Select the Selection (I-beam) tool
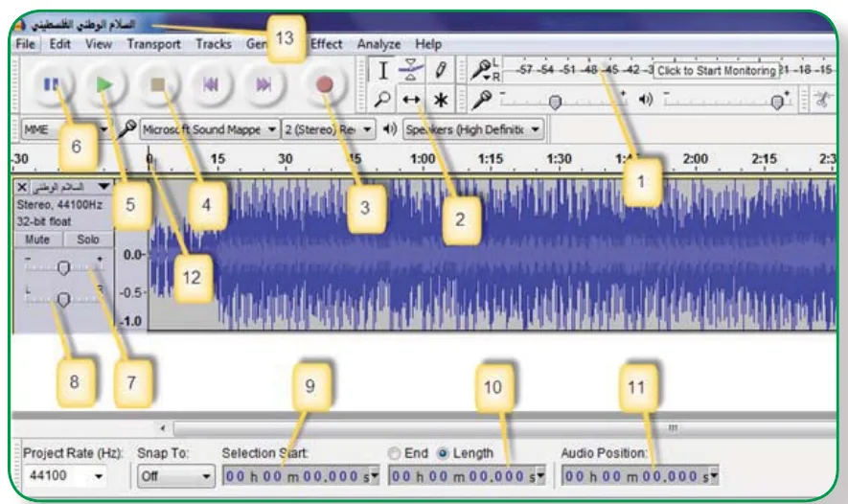This screenshot has width=848, height=504. point(383,70)
